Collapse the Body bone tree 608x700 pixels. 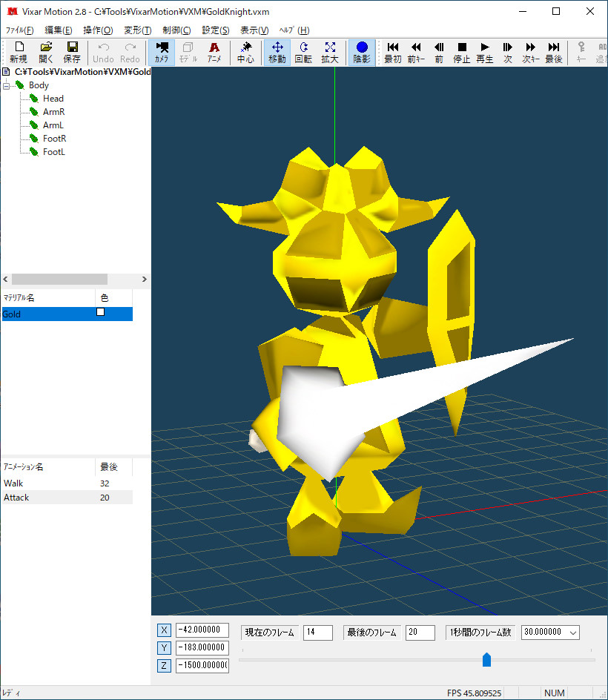pyautogui.click(x=7, y=85)
